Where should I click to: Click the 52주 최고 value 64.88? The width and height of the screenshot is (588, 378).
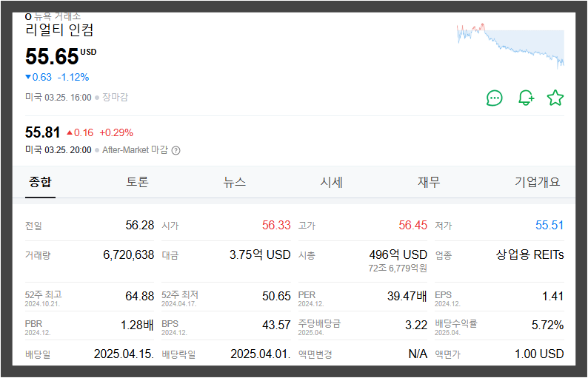click(x=139, y=297)
